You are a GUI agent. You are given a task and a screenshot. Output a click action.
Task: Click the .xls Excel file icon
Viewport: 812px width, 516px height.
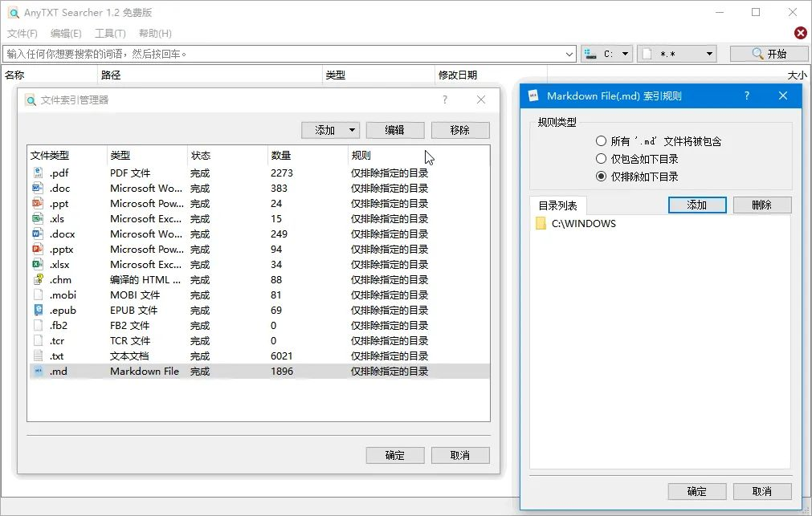tap(38, 218)
